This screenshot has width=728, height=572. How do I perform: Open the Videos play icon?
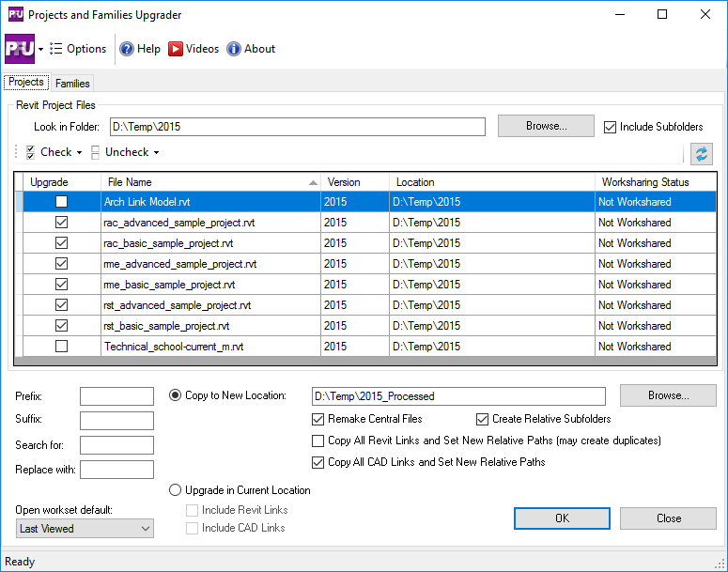(x=176, y=49)
